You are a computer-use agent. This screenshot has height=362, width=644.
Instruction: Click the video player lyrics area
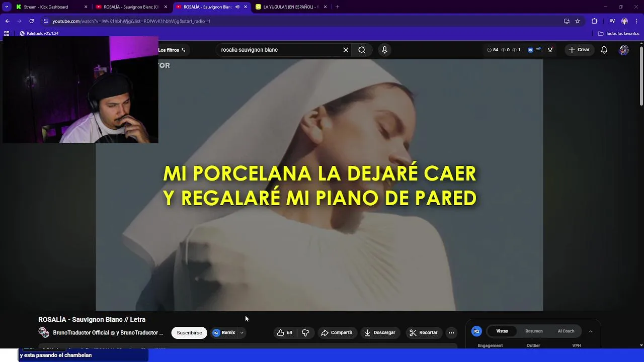tap(319, 185)
